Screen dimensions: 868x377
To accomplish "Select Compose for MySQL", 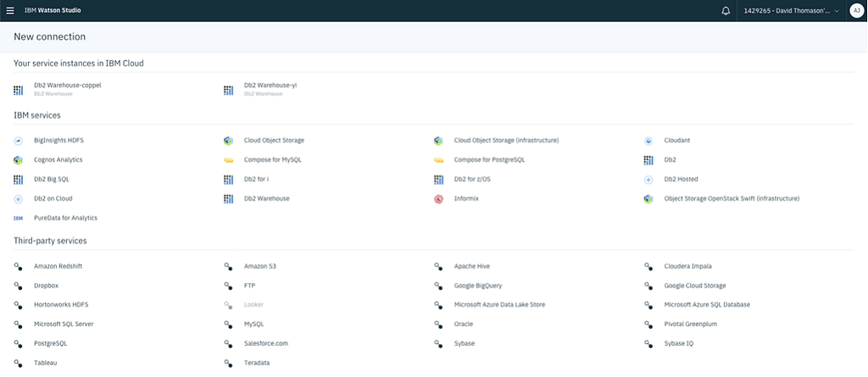I will click(x=273, y=160).
